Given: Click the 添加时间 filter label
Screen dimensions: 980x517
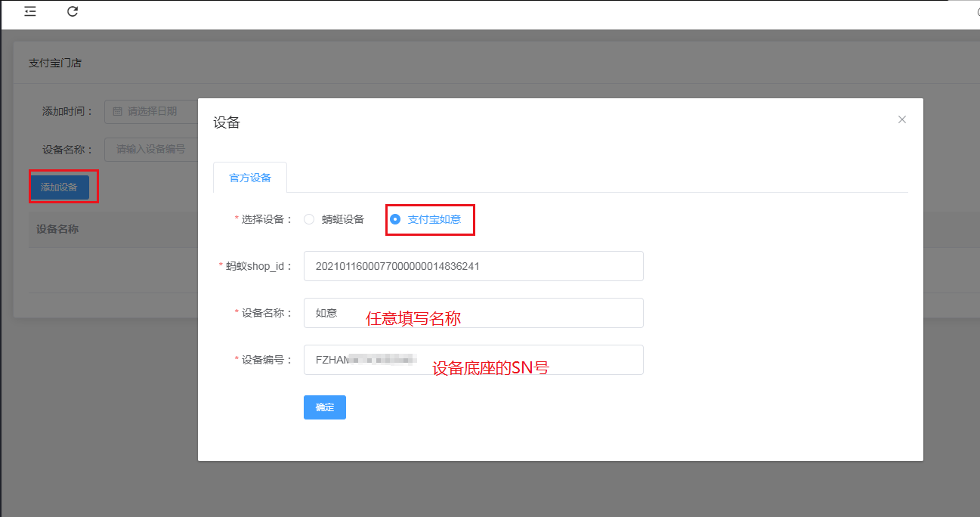Looking at the screenshot, I should (x=67, y=111).
